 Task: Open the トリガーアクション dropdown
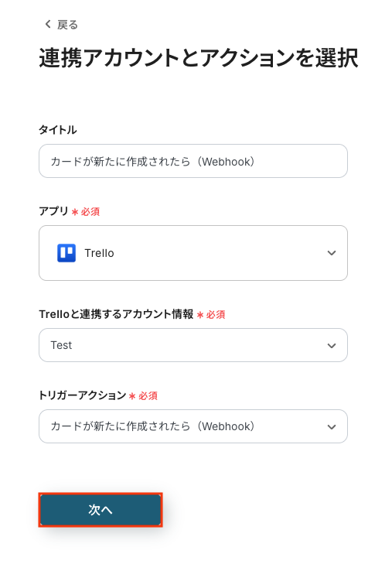click(193, 426)
